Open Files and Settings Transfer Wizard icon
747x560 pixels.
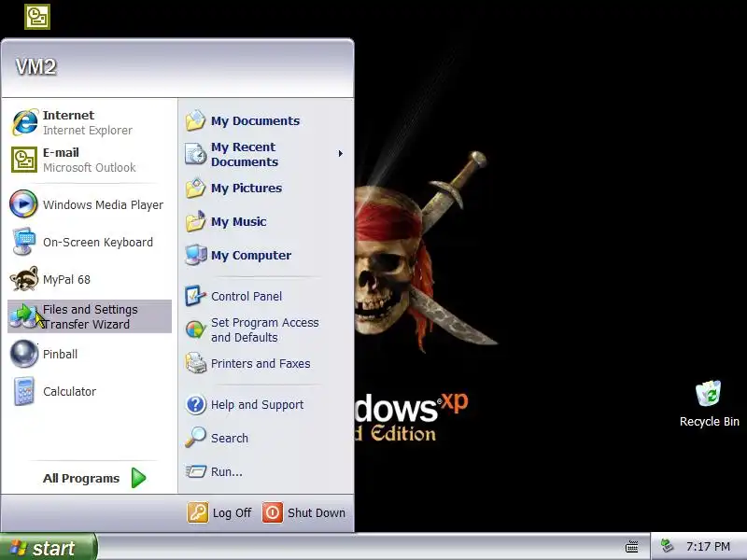click(x=24, y=316)
